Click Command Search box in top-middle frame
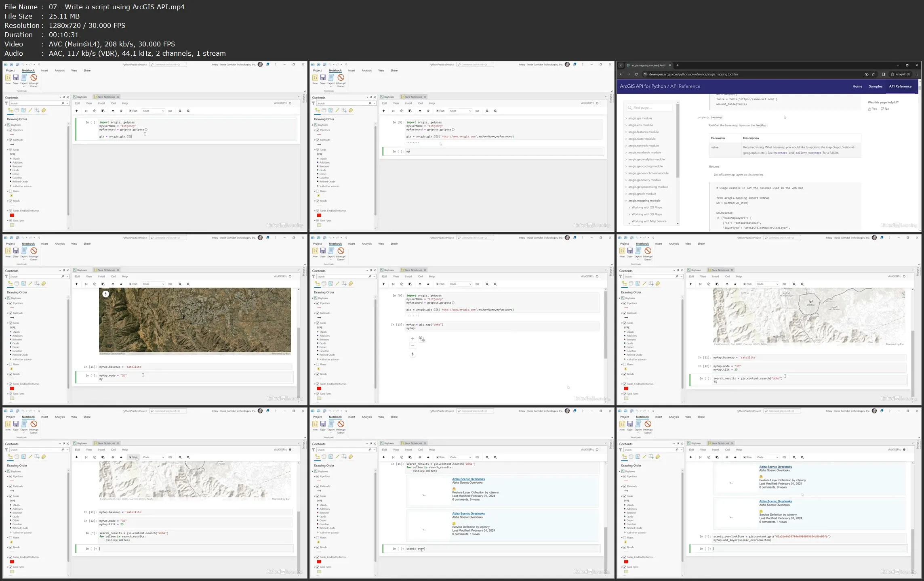The width and height of the screenshot is (924, 581). click(x=475, y=65)
